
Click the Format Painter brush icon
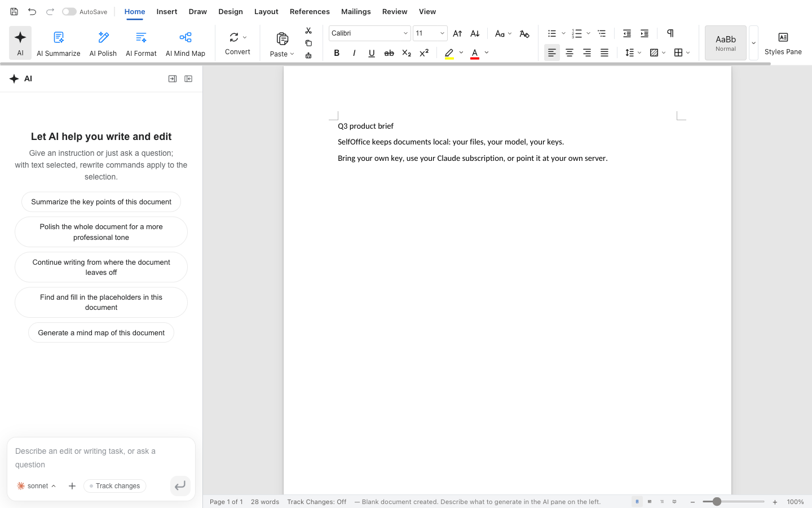click(x=308, y=55)
